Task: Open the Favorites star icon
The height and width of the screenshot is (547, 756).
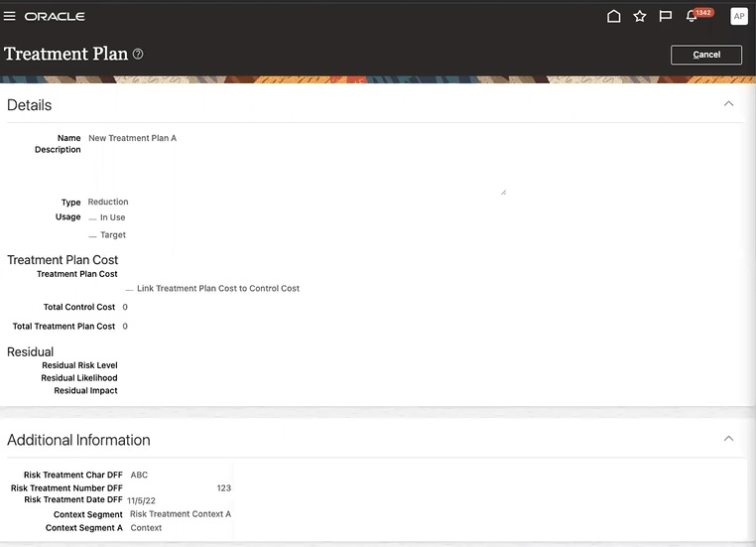Action: (640, 16)
